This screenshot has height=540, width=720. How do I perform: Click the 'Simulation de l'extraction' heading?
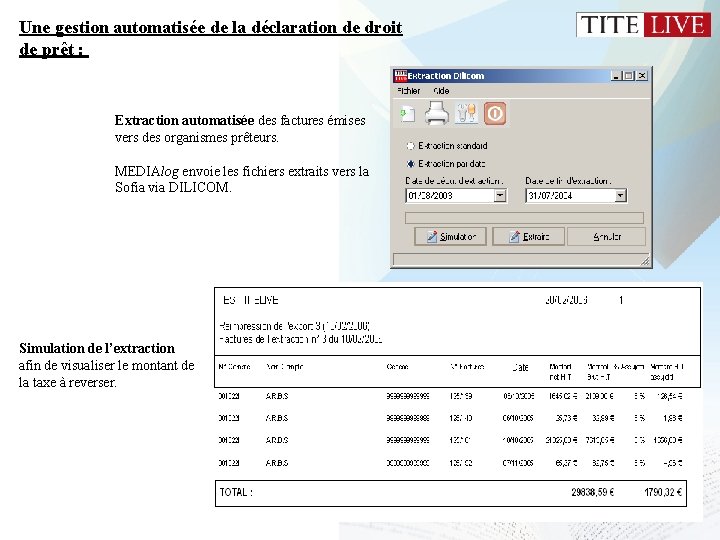[97, 348]
